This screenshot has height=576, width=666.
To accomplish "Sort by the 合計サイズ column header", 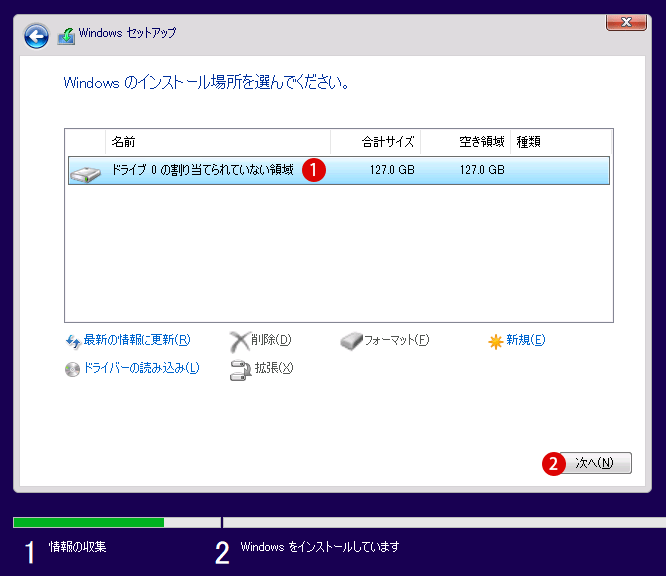I will click(375, 142).
